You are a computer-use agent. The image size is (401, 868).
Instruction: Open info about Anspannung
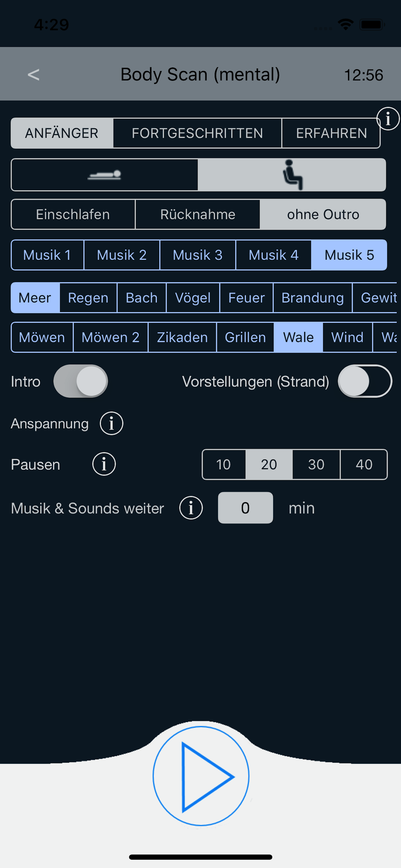click(x=111, y=424)
